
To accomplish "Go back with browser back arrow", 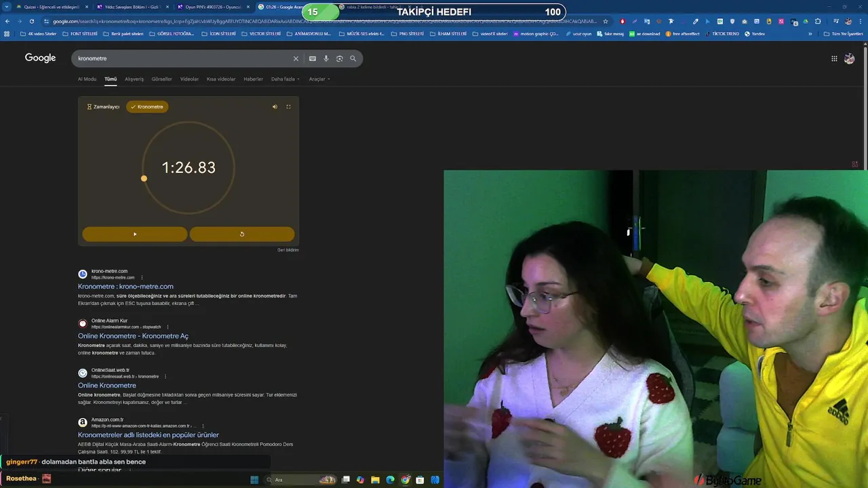I will 7,21.
